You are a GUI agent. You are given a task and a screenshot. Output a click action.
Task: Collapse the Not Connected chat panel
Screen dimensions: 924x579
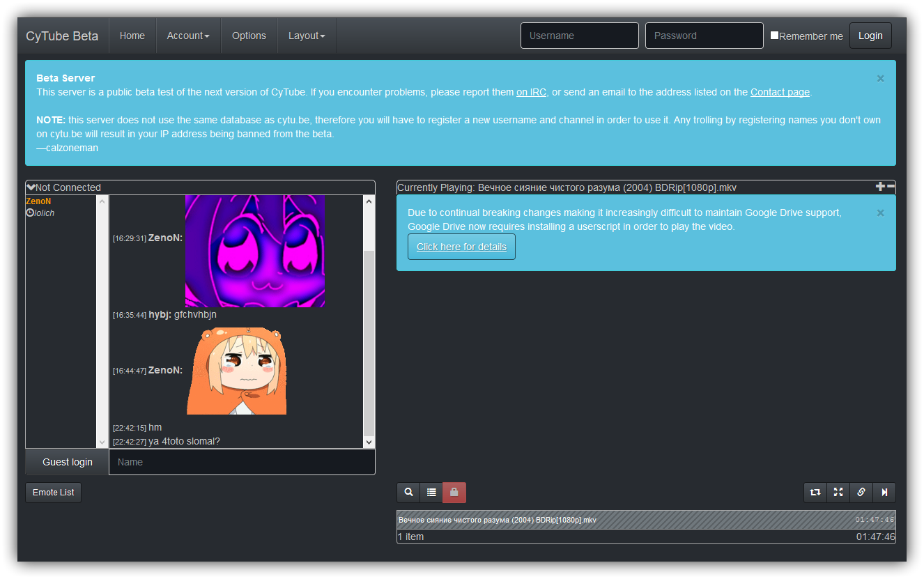(x=31, y=187)
